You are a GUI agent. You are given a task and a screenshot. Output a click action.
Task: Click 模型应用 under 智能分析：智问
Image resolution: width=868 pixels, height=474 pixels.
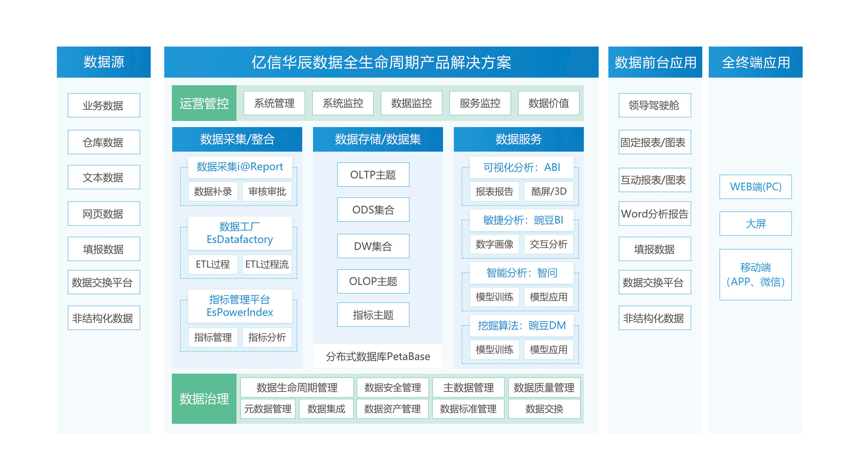(x=549, y=297)
